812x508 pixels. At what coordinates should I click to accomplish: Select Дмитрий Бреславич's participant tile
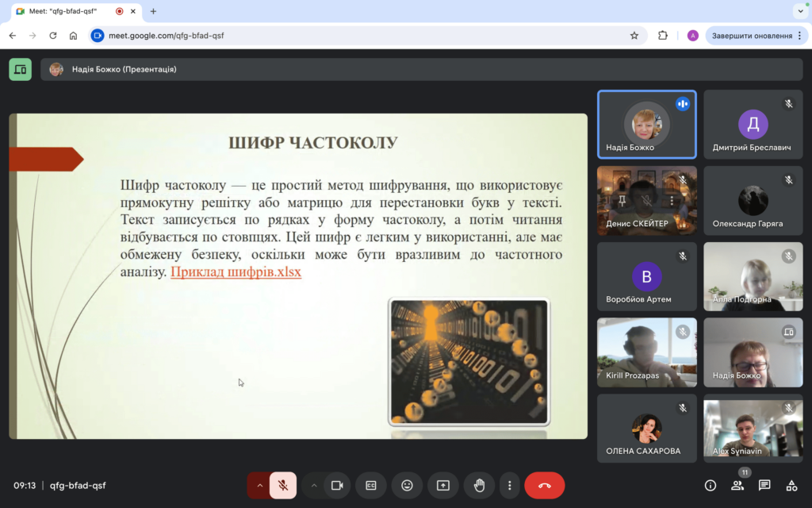[x=753, y=125]
